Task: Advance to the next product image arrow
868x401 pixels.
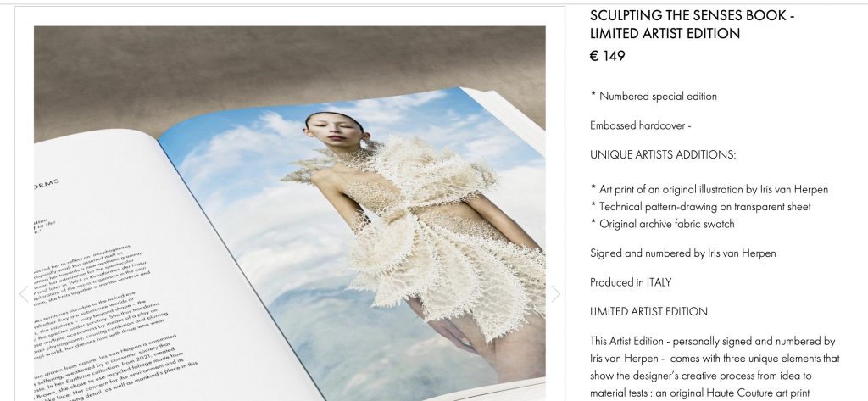Action: (x=555, y=294)
